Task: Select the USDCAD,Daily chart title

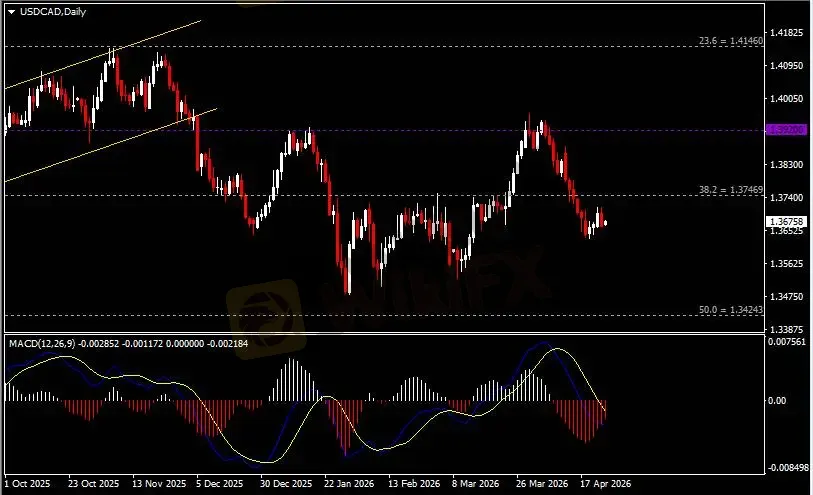Action: (x=52, y=11)
